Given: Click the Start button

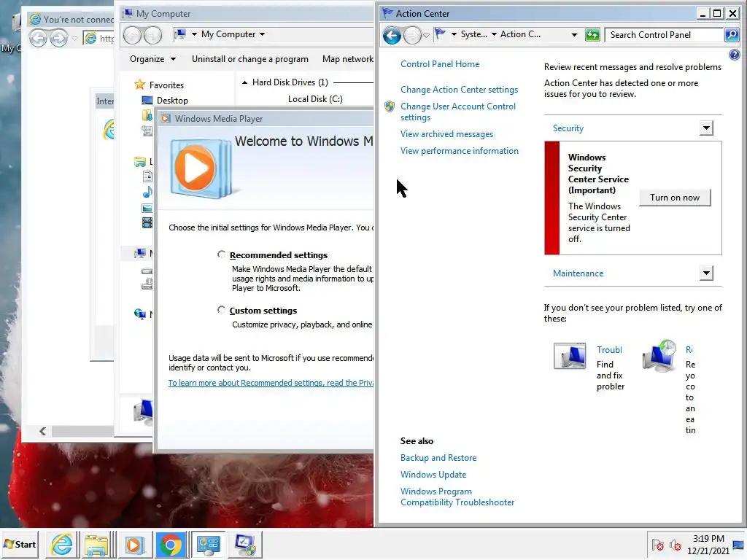Looking at the screenshot, I should (20, 544).
